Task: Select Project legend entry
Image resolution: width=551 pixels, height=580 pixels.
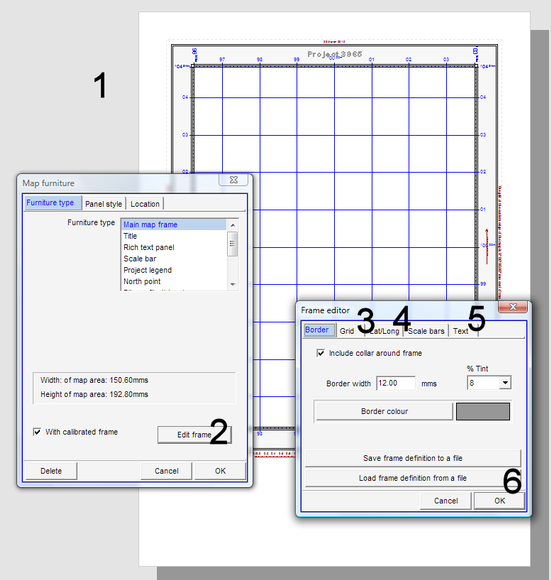Action: click(174, 270)
